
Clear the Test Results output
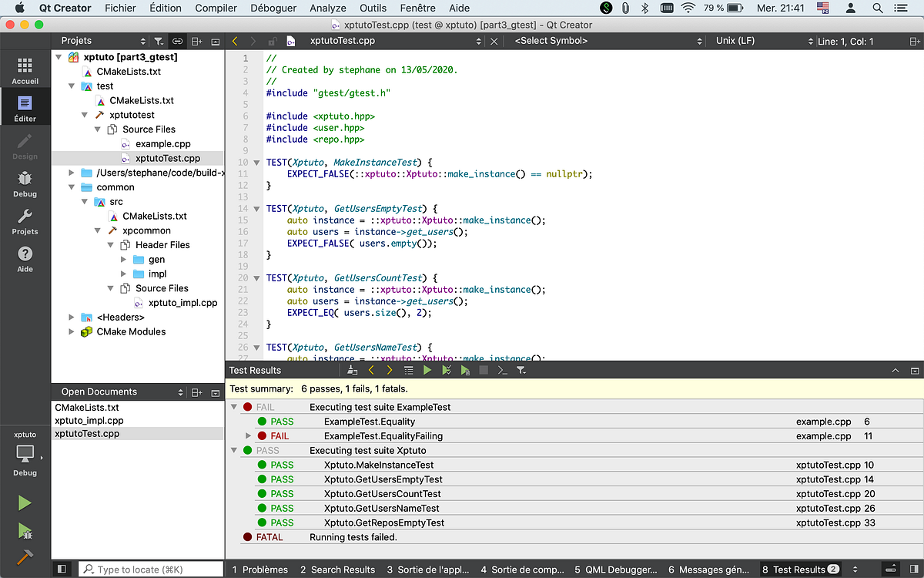352,370
